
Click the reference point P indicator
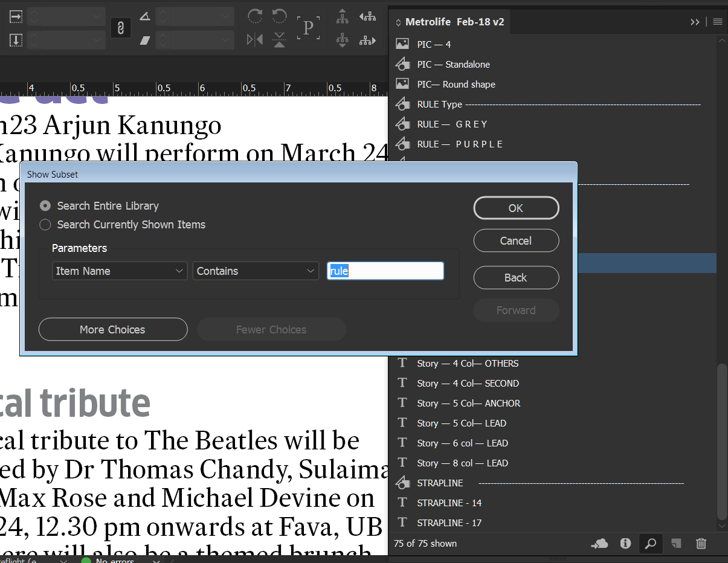308,28
